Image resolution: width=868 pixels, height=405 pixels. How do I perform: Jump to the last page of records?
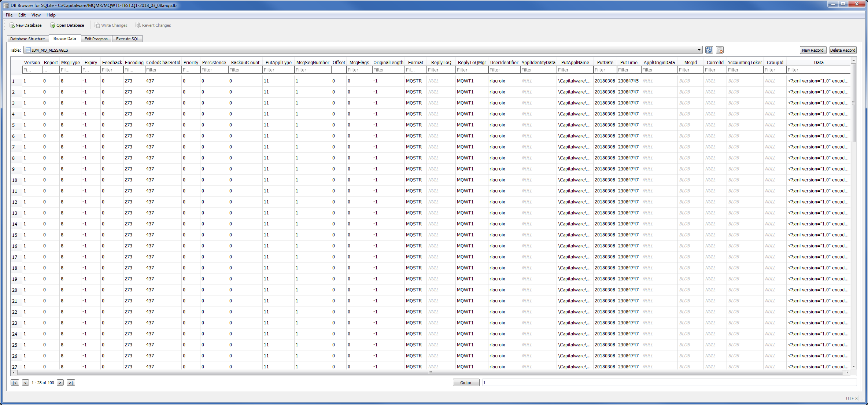(71, 383)
